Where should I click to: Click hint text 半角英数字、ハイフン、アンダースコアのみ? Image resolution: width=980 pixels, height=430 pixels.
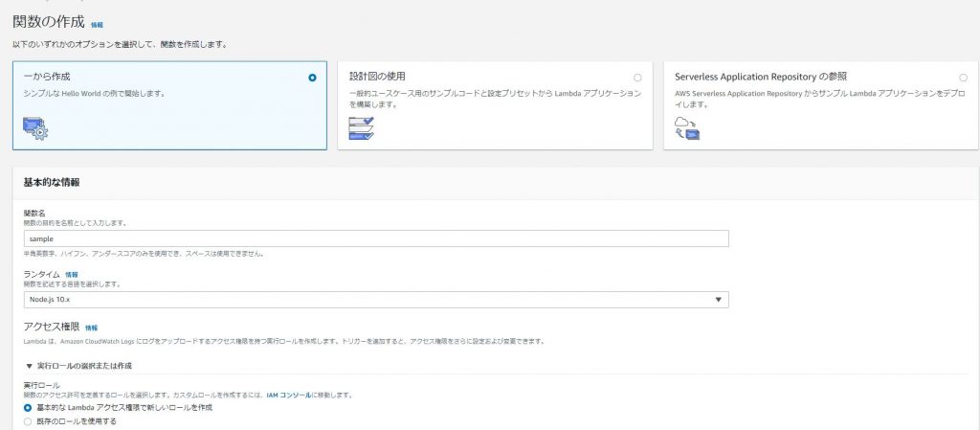[x=144, y=255]
